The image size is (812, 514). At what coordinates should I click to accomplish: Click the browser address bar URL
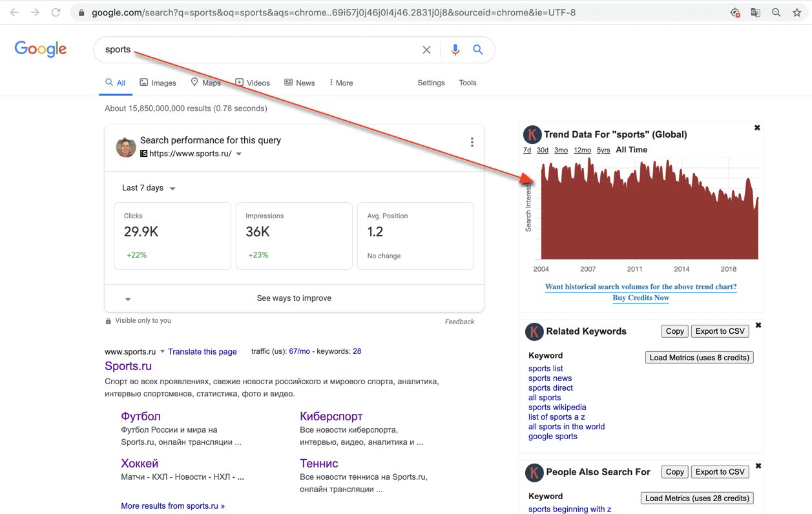[333, 13]
